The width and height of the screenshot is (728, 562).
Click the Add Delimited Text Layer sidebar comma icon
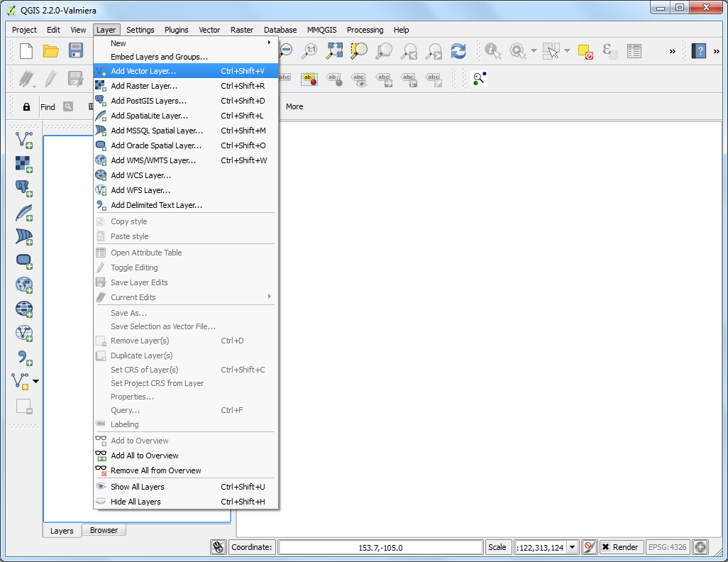pyautogui.click(x=23, y=357)
